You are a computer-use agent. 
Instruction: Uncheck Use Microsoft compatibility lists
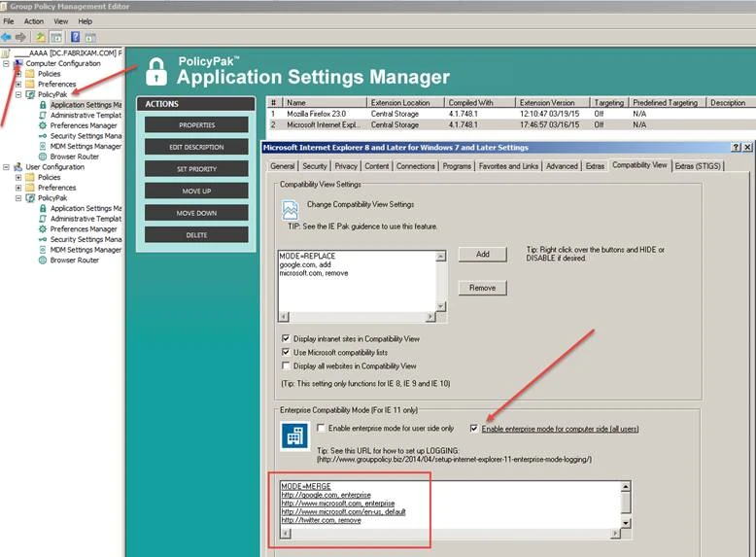(286, 352)
